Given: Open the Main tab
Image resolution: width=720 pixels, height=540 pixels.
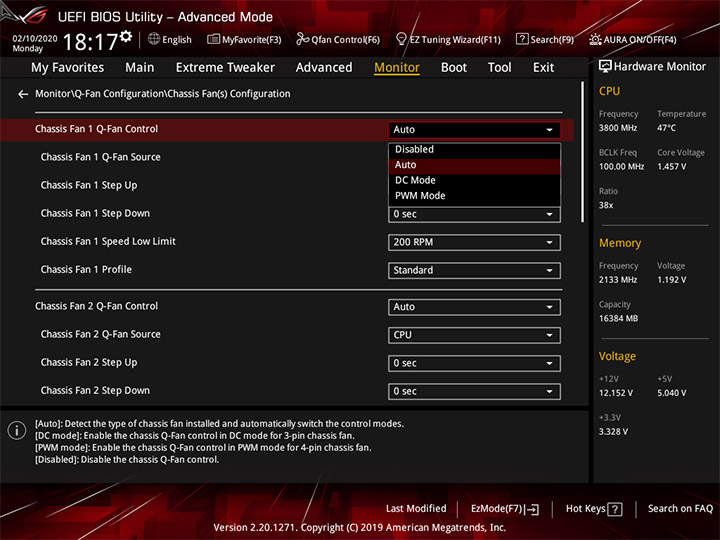Looking at the screenshot, I should point(140,68).
